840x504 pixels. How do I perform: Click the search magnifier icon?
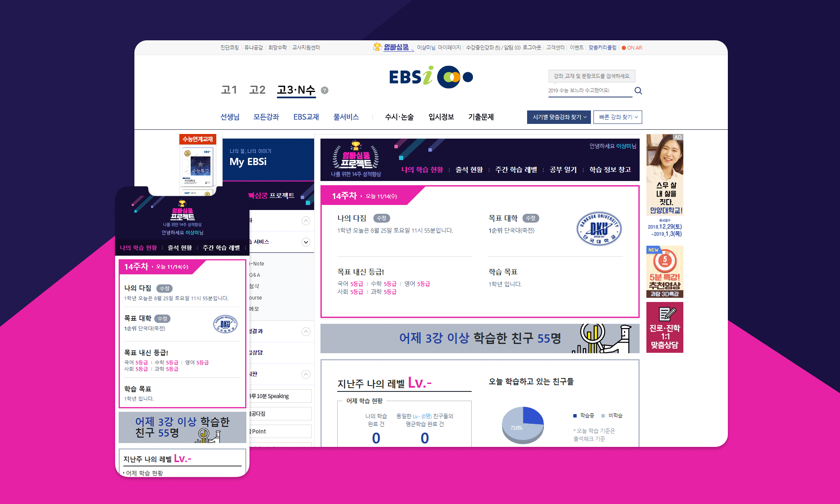(638, 91)
